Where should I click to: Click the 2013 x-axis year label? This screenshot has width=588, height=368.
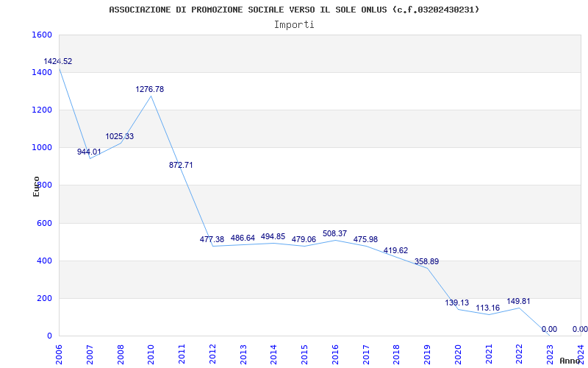[243, 354]
